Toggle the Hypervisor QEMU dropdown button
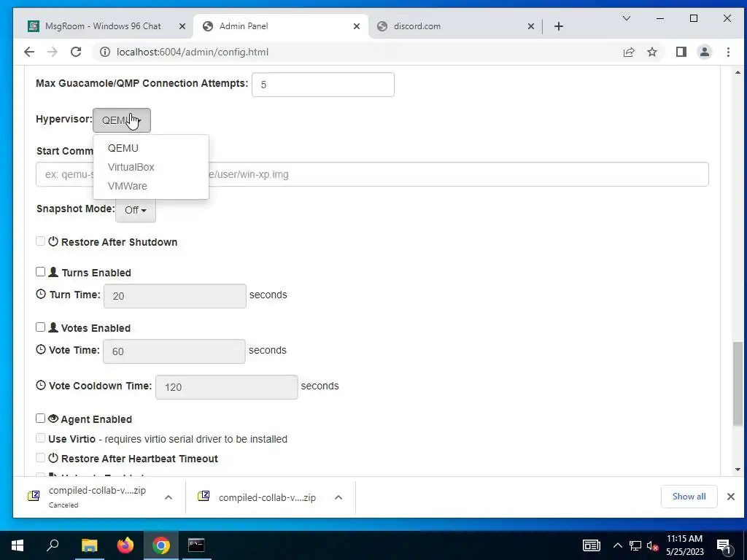747x560 pixels. (x=122, y=120)
